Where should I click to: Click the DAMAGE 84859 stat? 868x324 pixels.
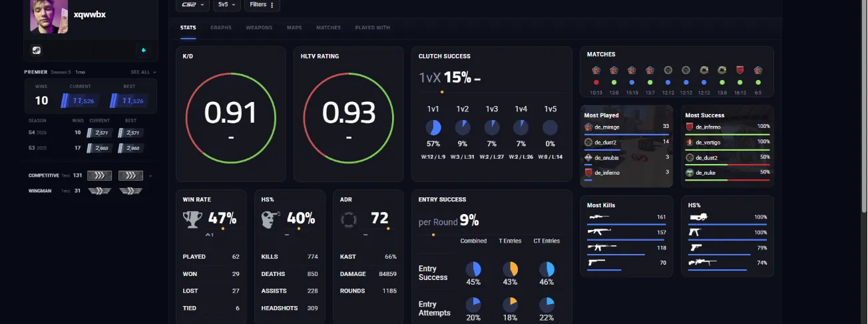(x=368, y=274)
